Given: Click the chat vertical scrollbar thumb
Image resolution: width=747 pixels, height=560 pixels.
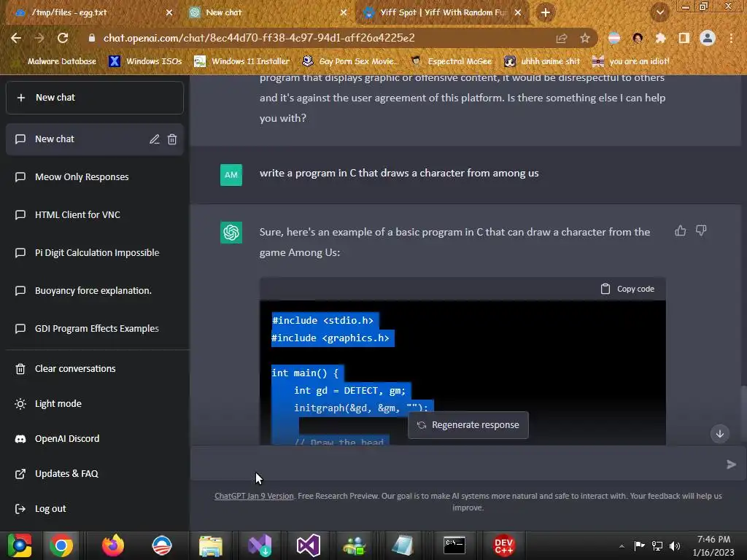Looking at the screenshot, I should pos(743,414).
